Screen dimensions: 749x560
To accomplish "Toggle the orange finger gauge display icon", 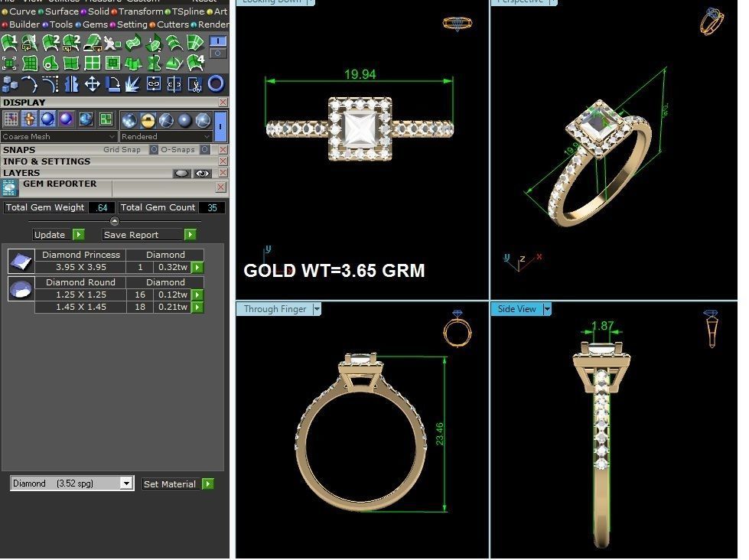I will (29, 119).
